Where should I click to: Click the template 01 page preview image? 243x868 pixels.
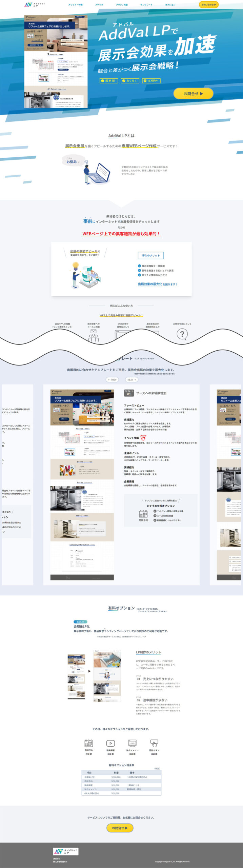82,485
